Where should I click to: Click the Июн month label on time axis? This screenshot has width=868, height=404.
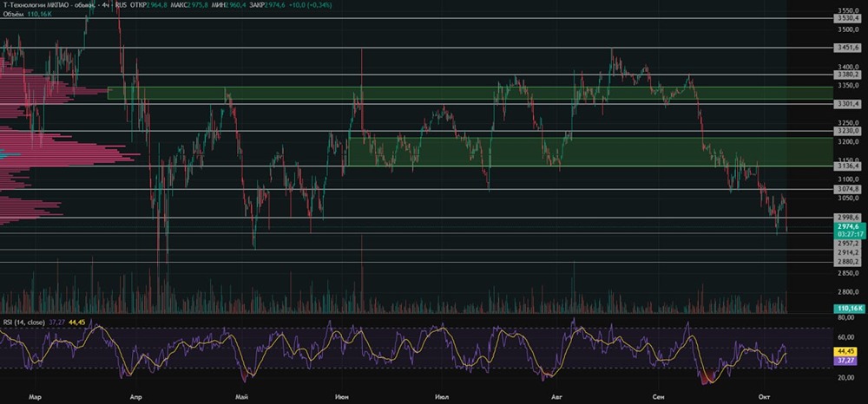tap(341, 397)
